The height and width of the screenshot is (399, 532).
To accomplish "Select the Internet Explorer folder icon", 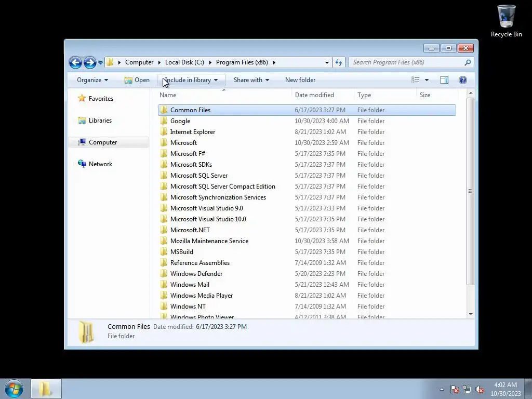I will (164, 131).
